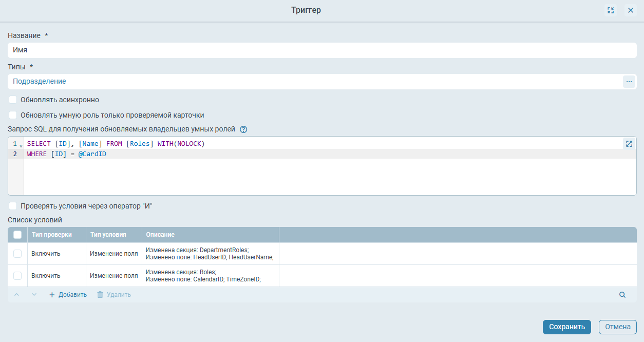Select the DepartmentRoles condition row checkbox
Viewport: 644px width, 342px height.
[x=17, y=254]
